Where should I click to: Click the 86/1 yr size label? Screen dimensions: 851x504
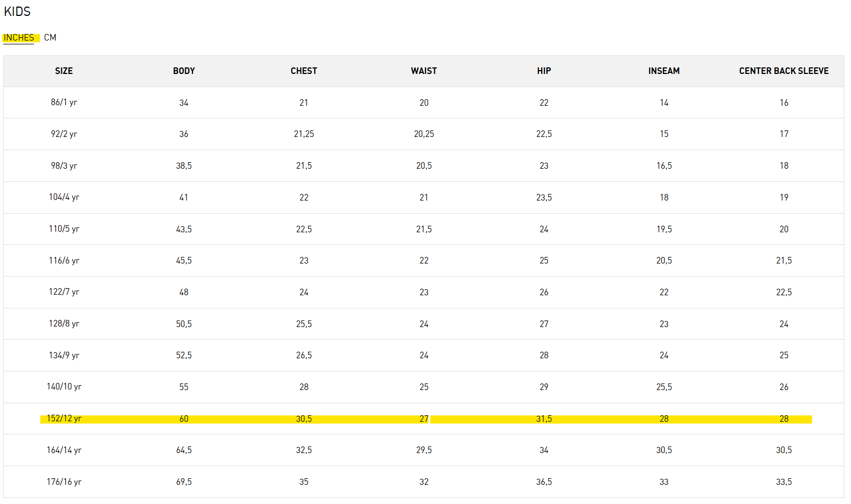tap(64, 102)
